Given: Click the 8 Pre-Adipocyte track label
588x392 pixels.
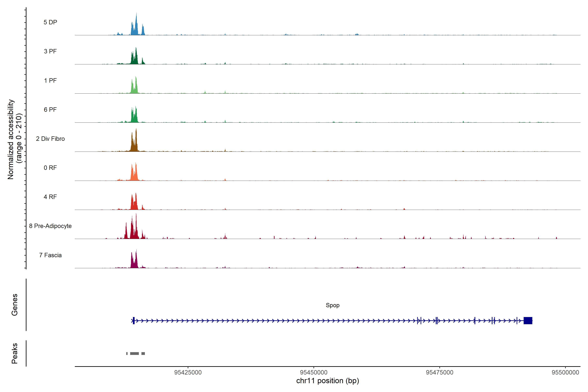Looking at the screenshot, I should (x=50, y=226).
